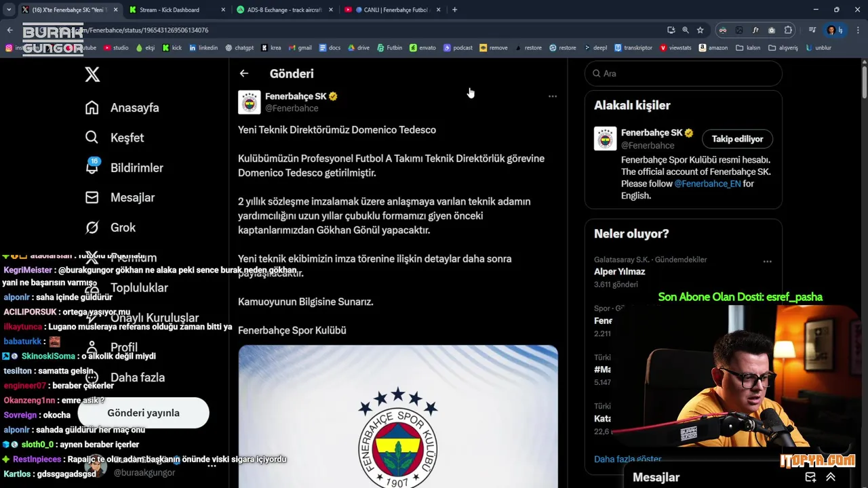Open Fenerbahçe SK name on the post

point(296,96)
